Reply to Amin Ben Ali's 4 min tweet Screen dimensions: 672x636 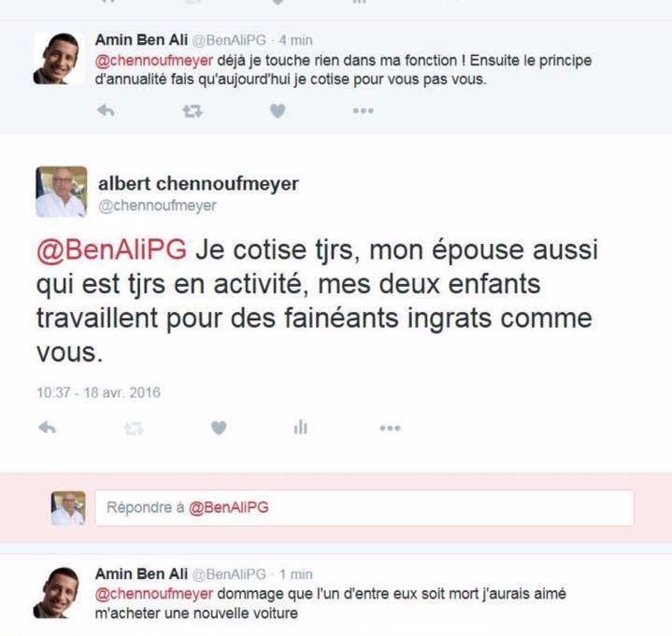(x=106, y=111)
